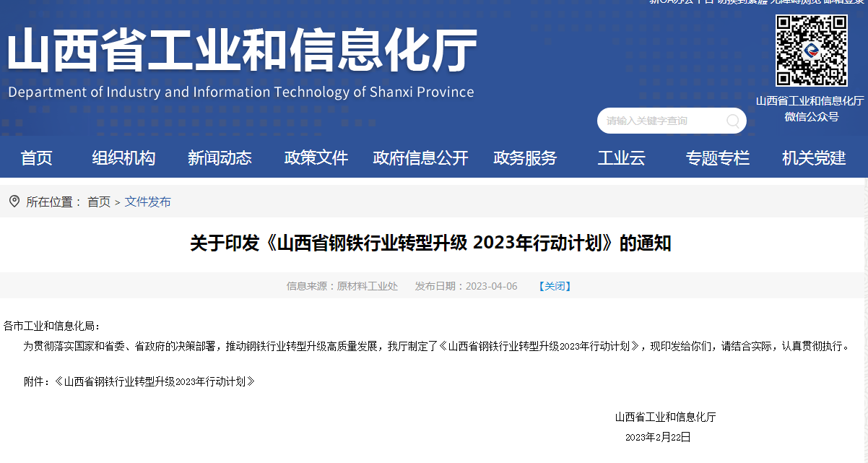Click the 文件发布 breadcrumb link

(147, 202)
